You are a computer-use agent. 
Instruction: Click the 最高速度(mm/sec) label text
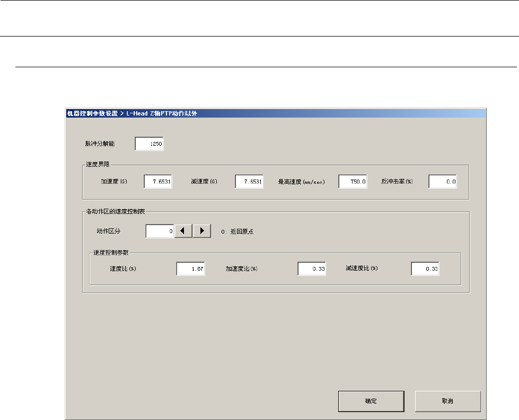tap(301, 182)
